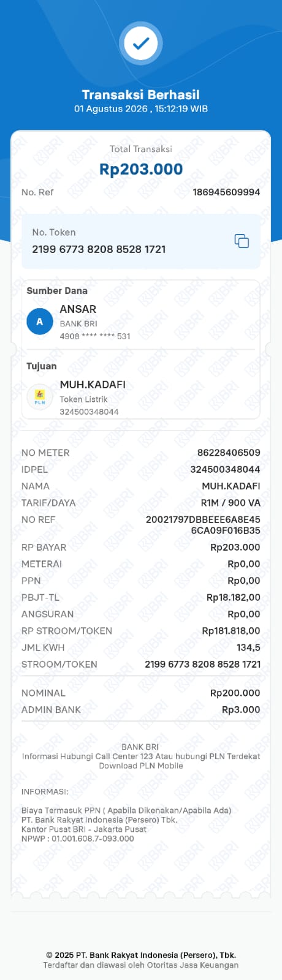Select the Sumber Dana card for ANSAR
Image resolution: width=282 pixels, height=980 pixels.
click(x=141, y=315)
